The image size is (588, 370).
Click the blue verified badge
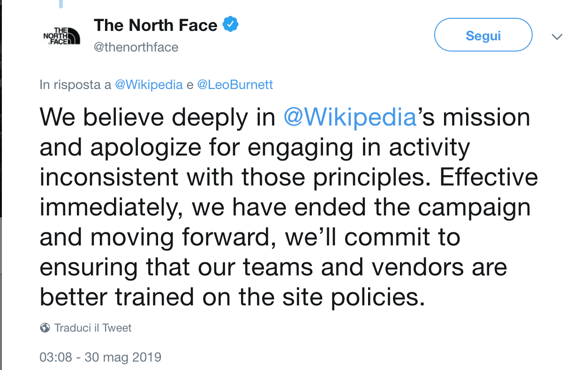[230, 25]
